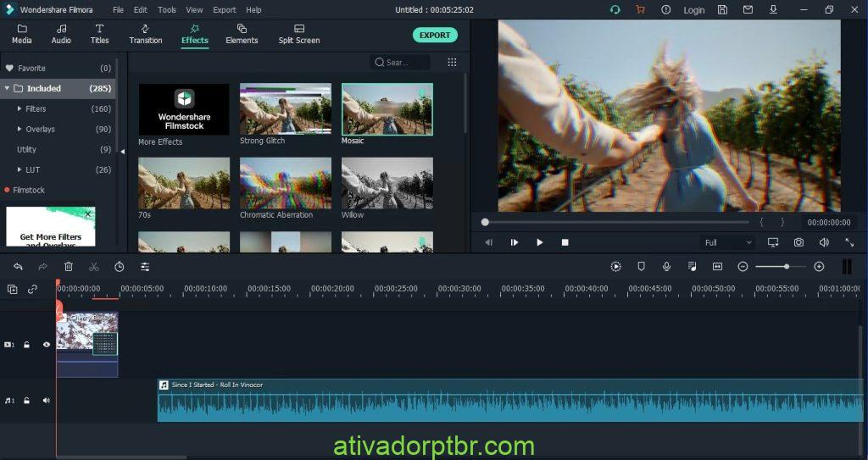This screenshot has height=460, width=868.
Task: Click the save project icon
Action: tap(722, 10)
